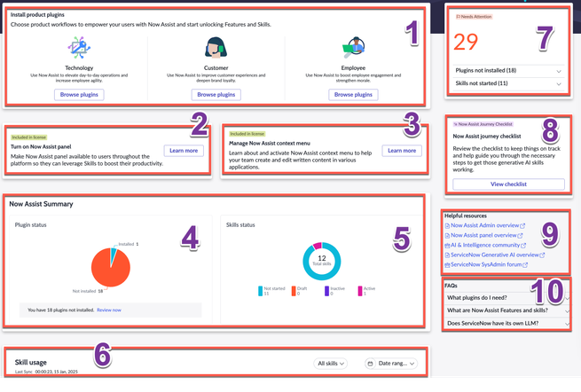Click the purple Inactive legend swatch
This screenshot has width=581, height=392.
(326, 291)
